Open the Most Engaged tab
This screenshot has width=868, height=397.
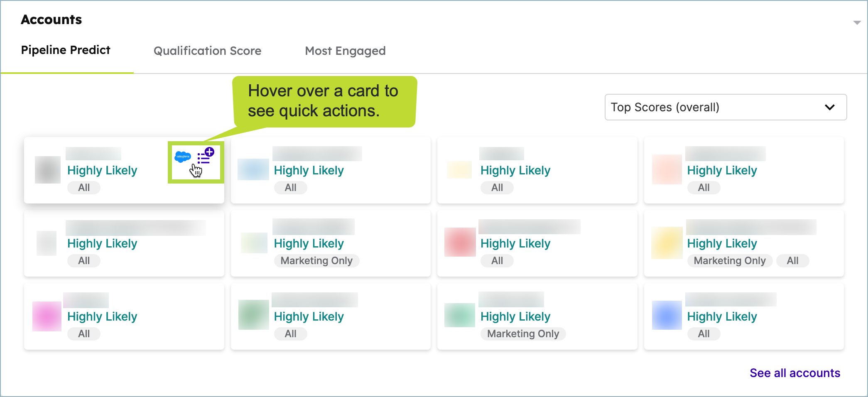point(345,51)
